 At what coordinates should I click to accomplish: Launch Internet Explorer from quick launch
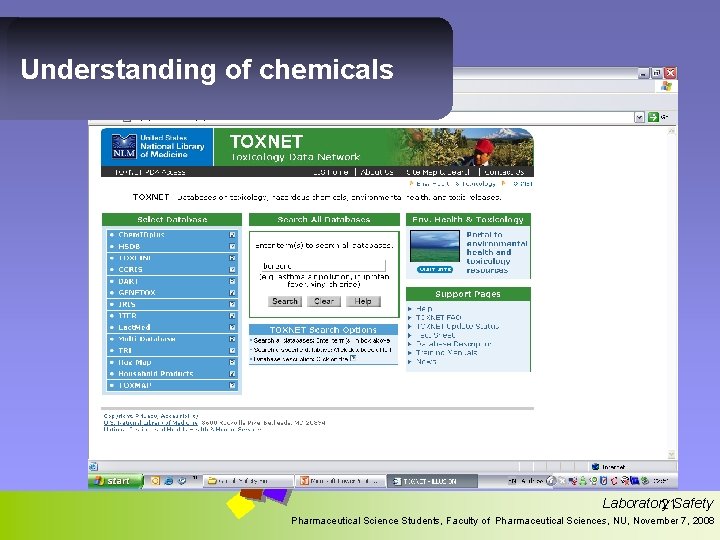click(169, 481)
